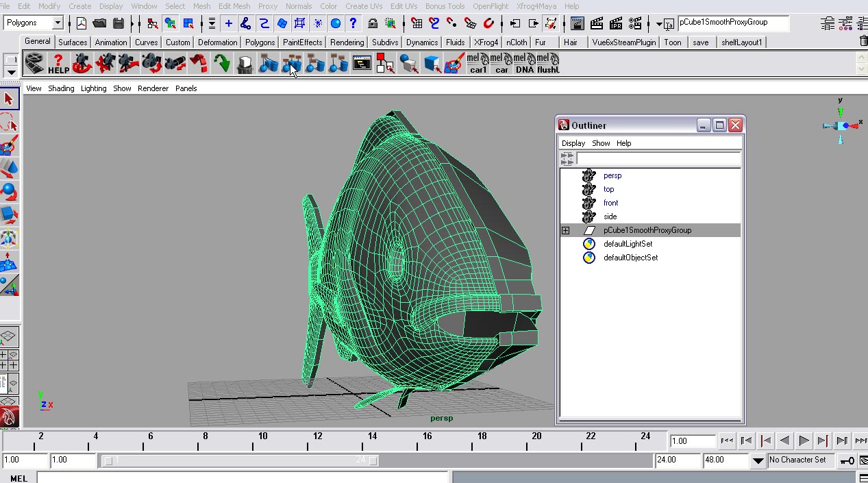
Task: Play the animation forwards
Action: click(804, 441)
